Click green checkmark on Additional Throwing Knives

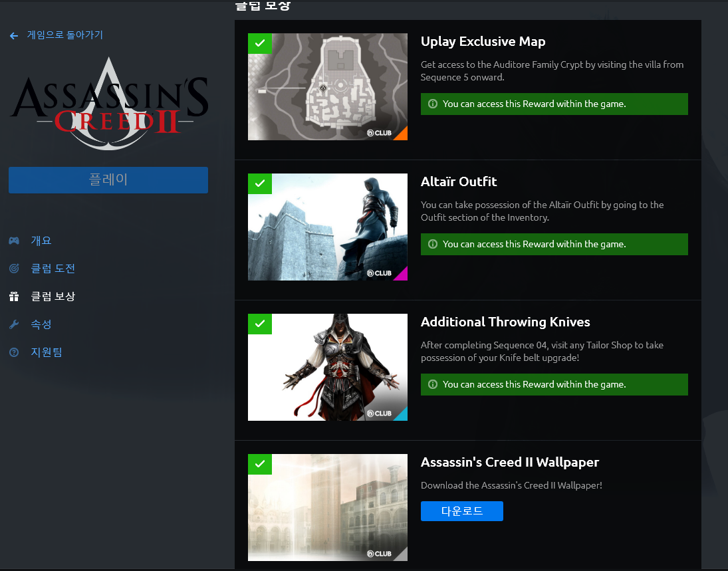pyautogui.click(x=260, y=324)
